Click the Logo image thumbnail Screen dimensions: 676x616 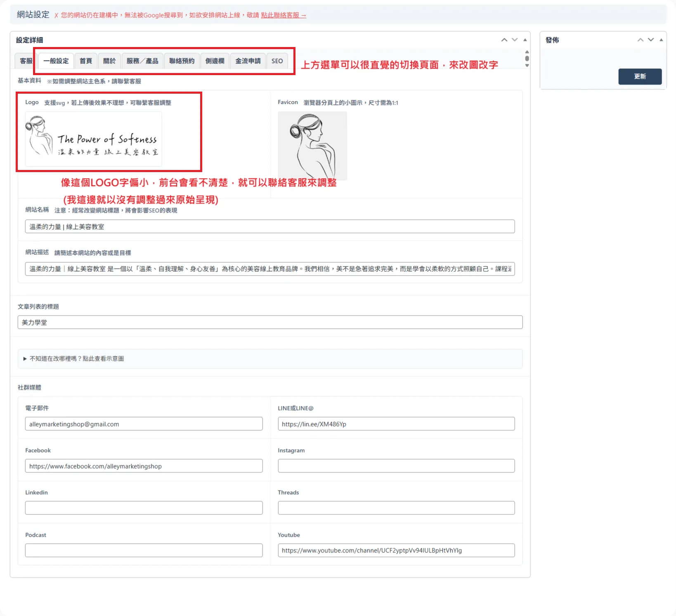point(94,139)
